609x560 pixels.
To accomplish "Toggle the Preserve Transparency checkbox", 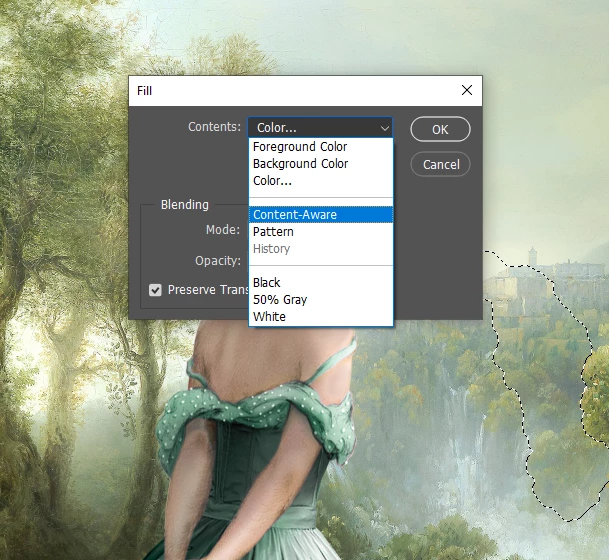I will tap(155, 290).
